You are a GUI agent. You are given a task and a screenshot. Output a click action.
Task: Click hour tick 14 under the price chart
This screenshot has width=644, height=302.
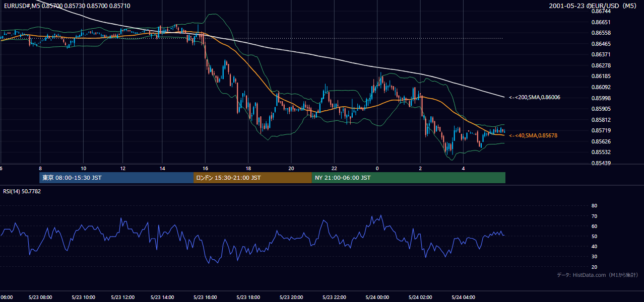coord(162,168)
